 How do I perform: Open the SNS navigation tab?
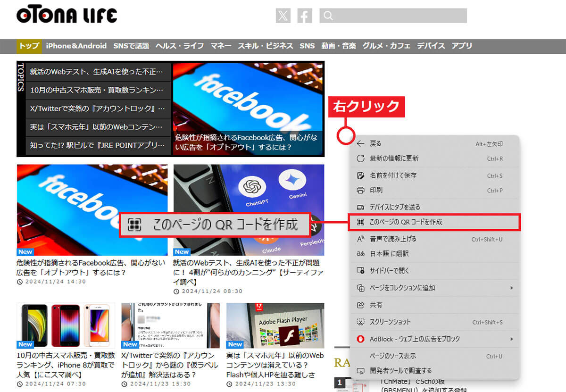point(307,46)
